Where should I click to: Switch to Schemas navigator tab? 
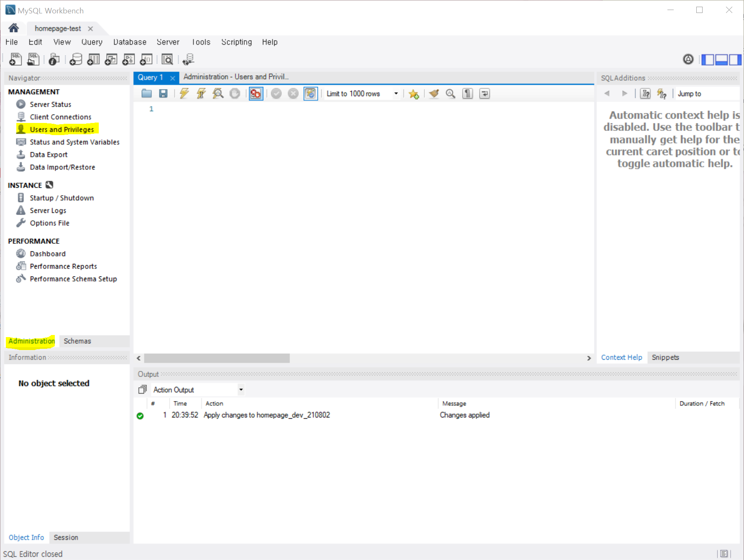[77, 341]
